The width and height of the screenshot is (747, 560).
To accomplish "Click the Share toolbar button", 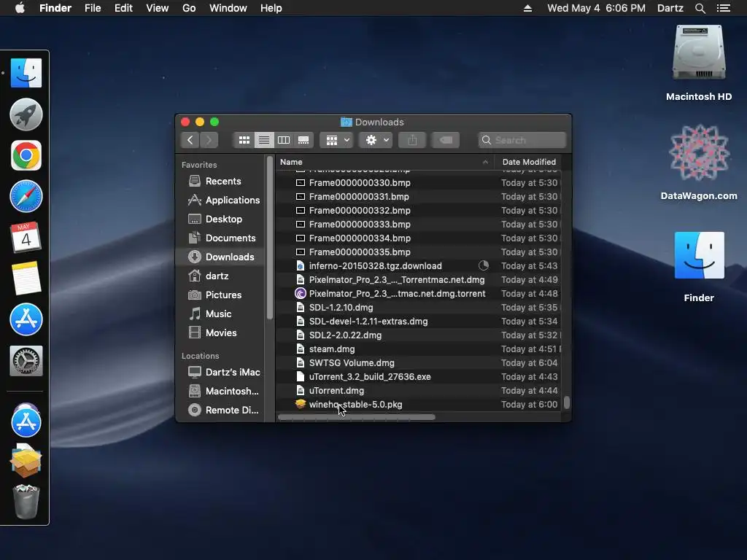I will (x=412, y=140).
